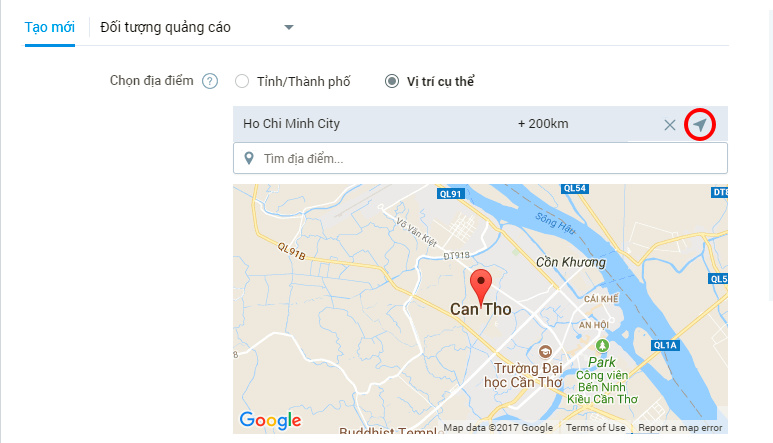The height and width of the screenshot is (443, 773).
Task: Select the Vị trí cụ thể radio option
Action: 392,81
